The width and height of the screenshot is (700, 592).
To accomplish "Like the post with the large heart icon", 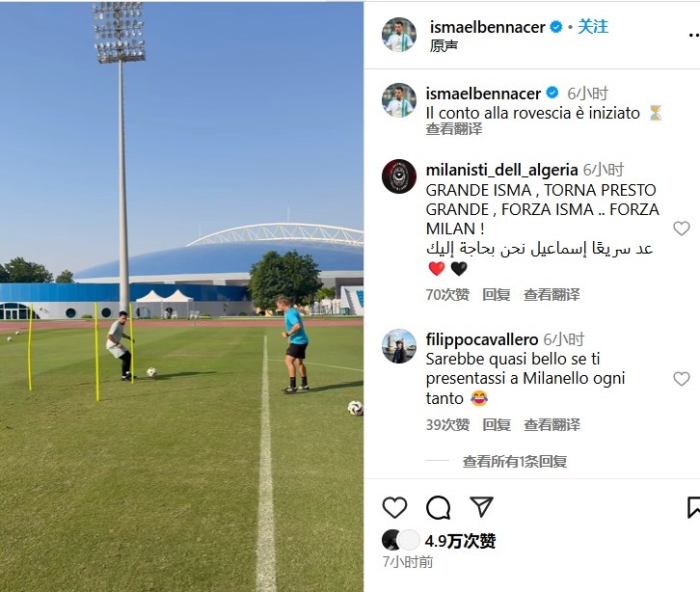I will pos(394,507).
